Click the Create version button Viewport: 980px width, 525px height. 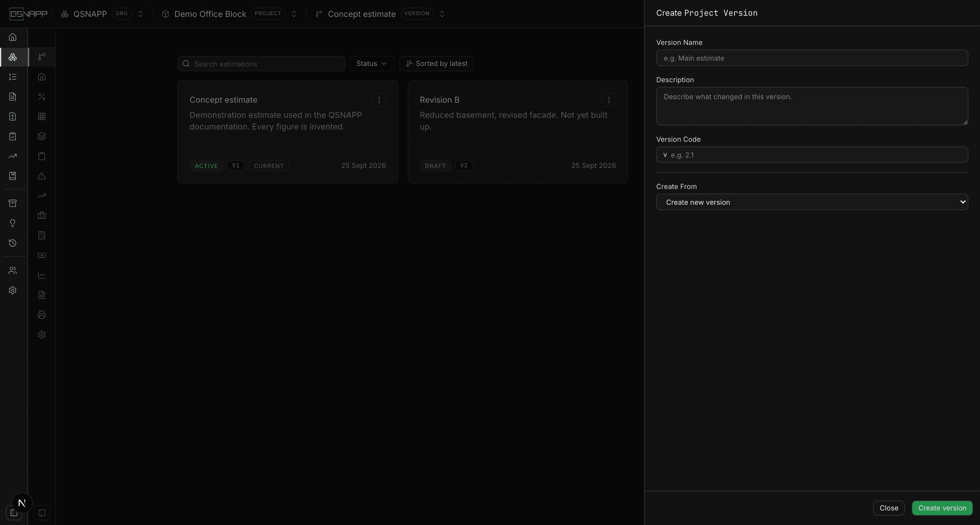(x=942, y=508)
